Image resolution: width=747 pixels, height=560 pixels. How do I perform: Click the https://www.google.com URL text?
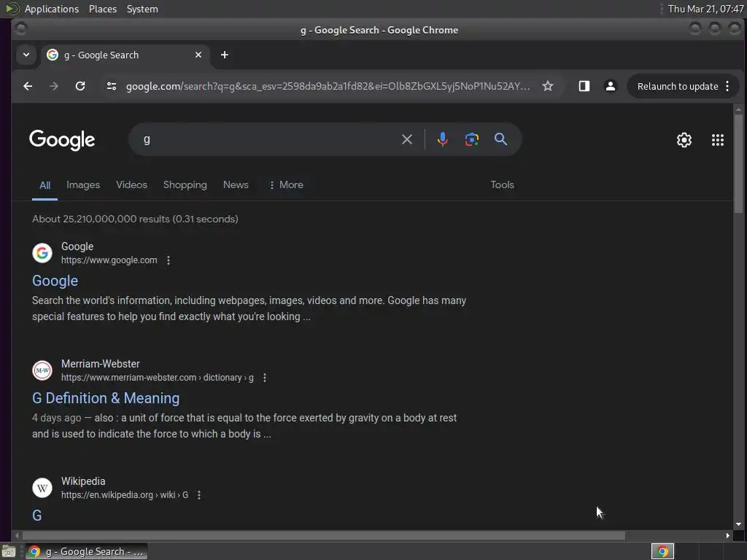pos(109,260)
